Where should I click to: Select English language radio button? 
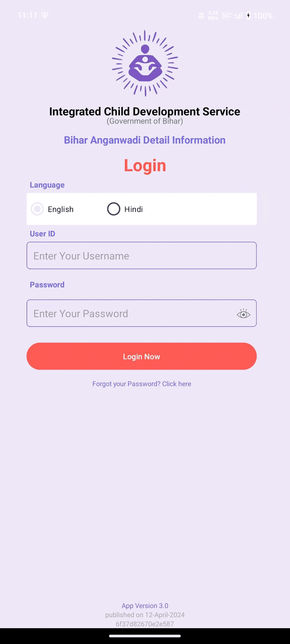[37, 209]
